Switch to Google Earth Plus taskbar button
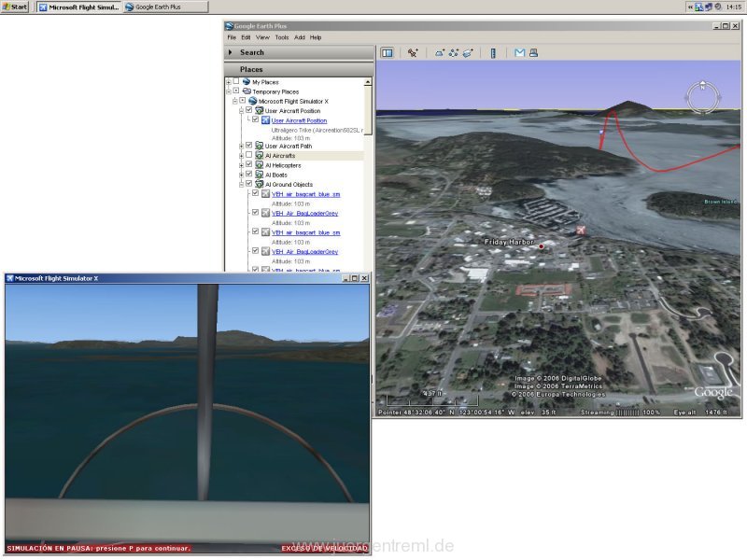747x560 pixels. [165, 7]
